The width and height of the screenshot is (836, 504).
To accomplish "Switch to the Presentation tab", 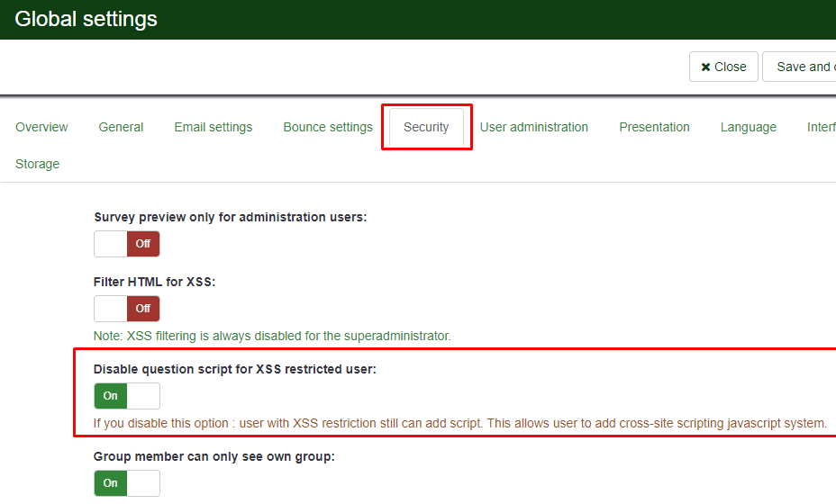I will pyautogui.click(x=654, y=127).
